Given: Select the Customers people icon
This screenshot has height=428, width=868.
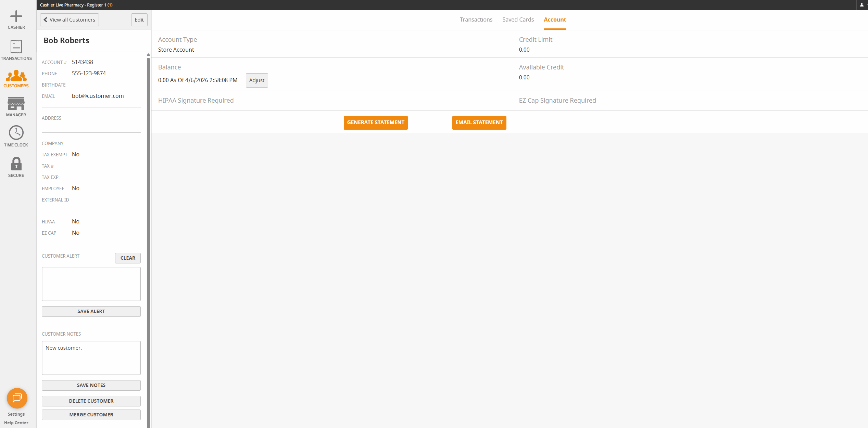Looking at the screenshot, I should tap(16, 76).
